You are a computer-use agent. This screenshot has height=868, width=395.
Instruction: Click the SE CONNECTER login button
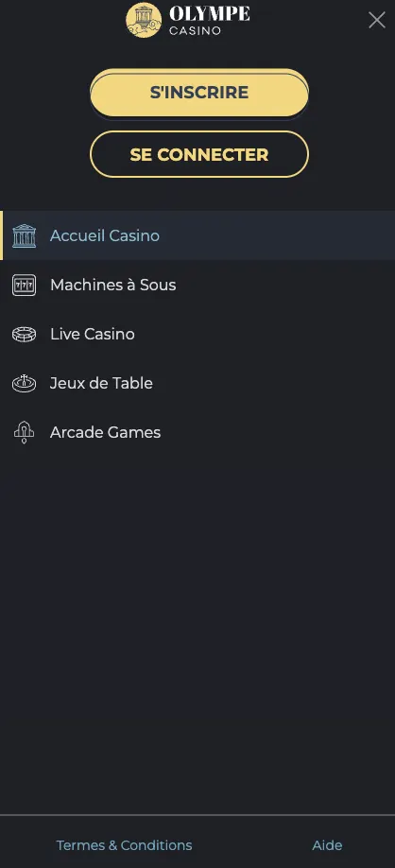199,154
